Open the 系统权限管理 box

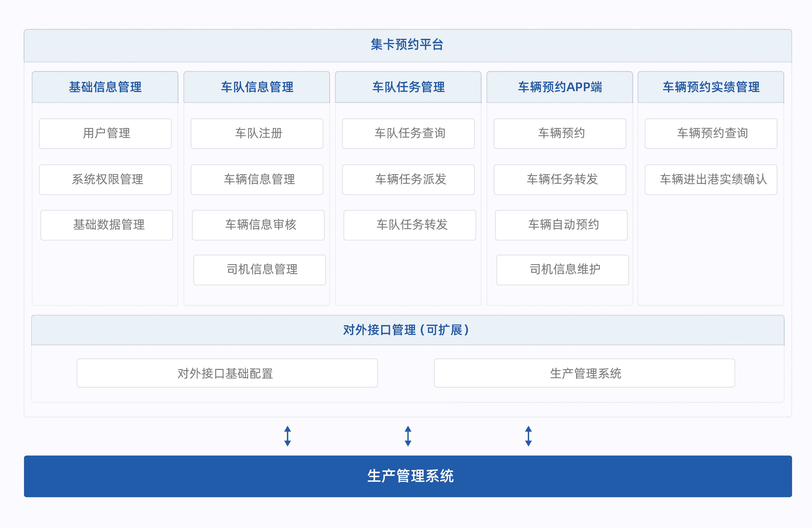(x=105, y=180)
